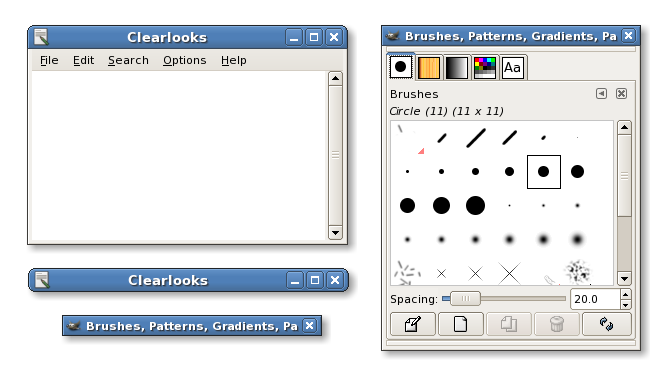Open the Brushes tab menu arrow button

[601, 93]
